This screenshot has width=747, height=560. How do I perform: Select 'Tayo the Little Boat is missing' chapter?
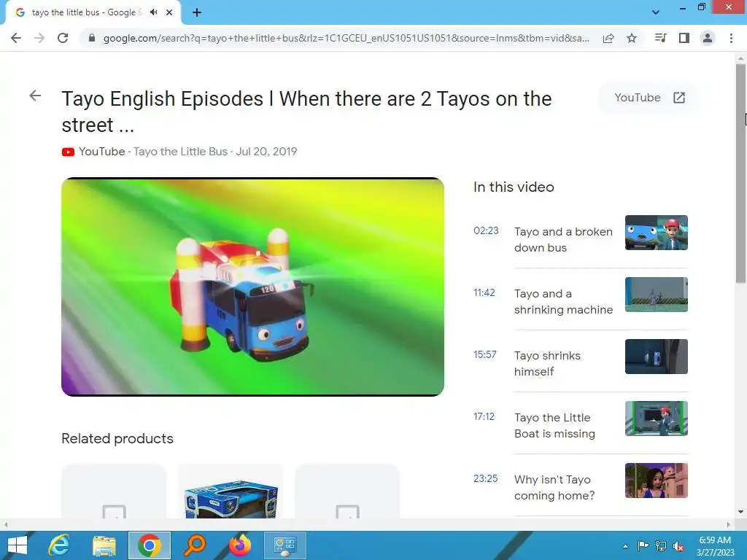click(x=554, y=425)
